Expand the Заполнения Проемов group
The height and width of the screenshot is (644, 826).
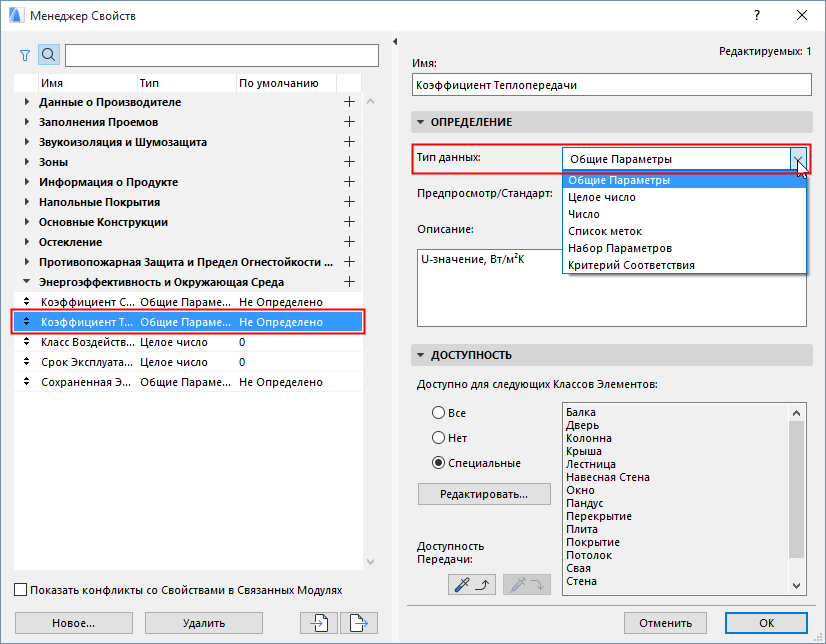pos(26,122)
